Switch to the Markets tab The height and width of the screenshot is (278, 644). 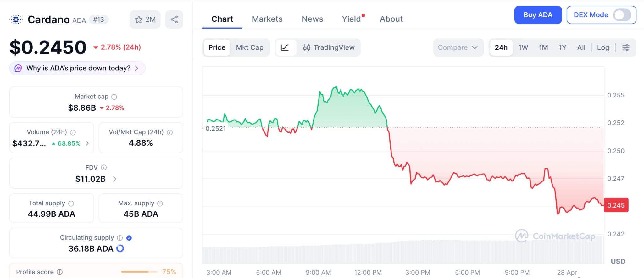tap(267, 19)
